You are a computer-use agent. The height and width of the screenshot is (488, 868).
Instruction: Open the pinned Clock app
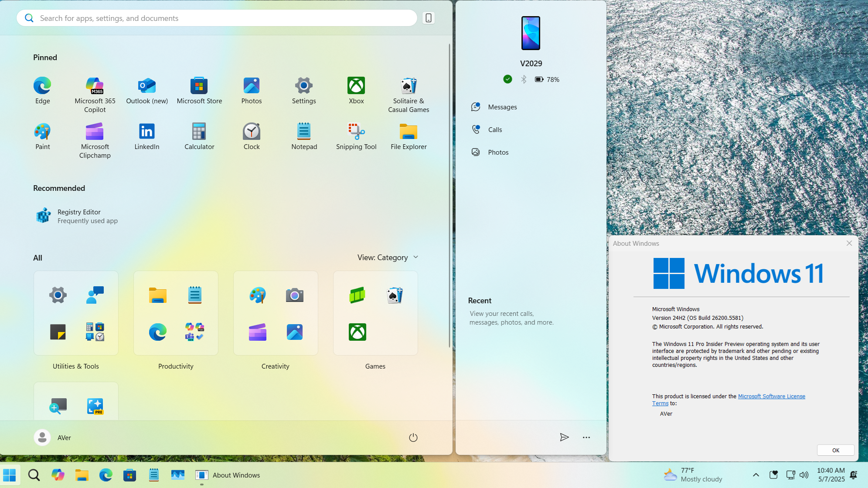[252, 136]
